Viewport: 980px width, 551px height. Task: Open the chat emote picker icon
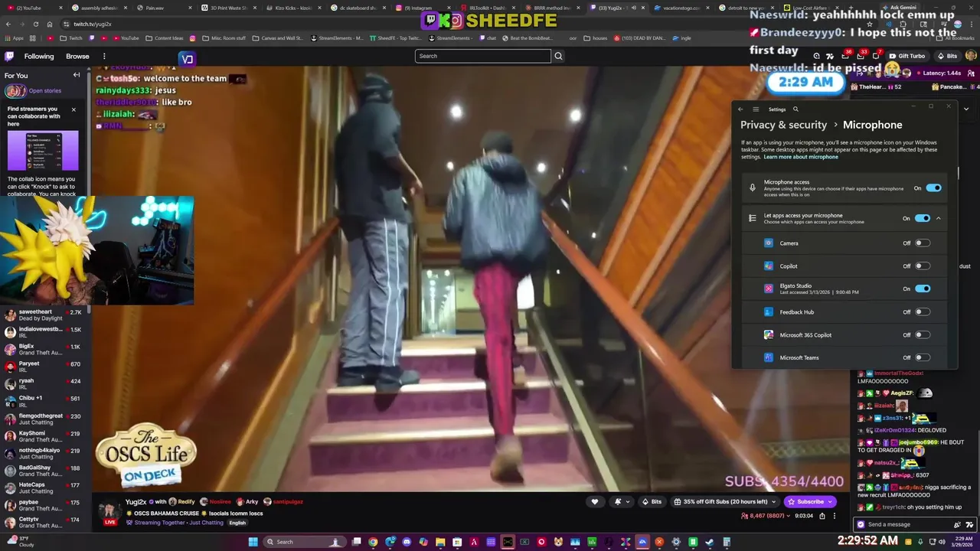[x=971, y=525]
